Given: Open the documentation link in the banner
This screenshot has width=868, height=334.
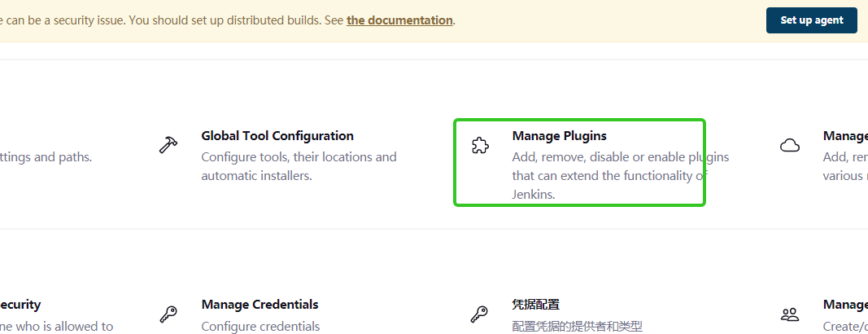Looking at the screenshot, I should coord(399,20).
